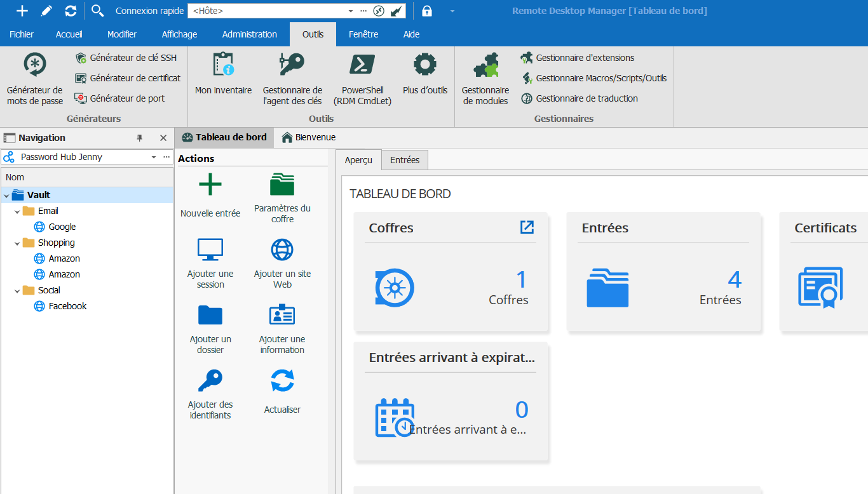
Task: Click Ajouter des identifiants key icon
Action: click(x=210, y=380)
